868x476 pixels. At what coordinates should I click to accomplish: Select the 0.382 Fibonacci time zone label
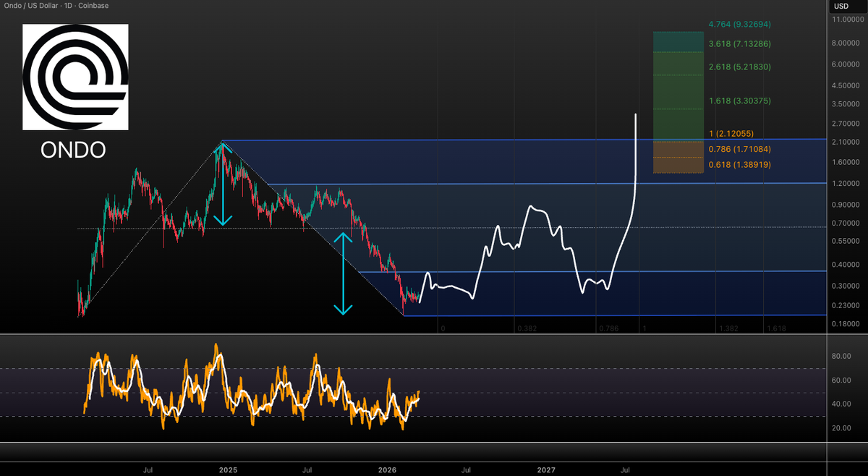coord(527,328)
